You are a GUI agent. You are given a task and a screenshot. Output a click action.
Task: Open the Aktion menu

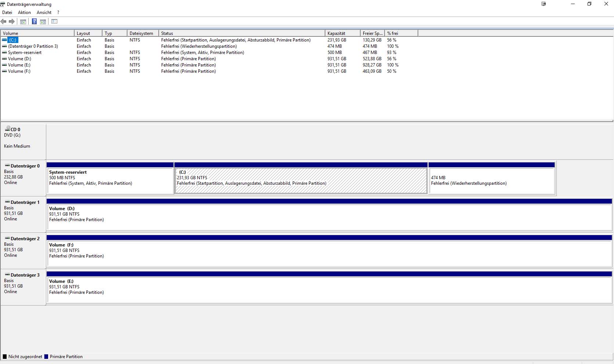(24, 12)
